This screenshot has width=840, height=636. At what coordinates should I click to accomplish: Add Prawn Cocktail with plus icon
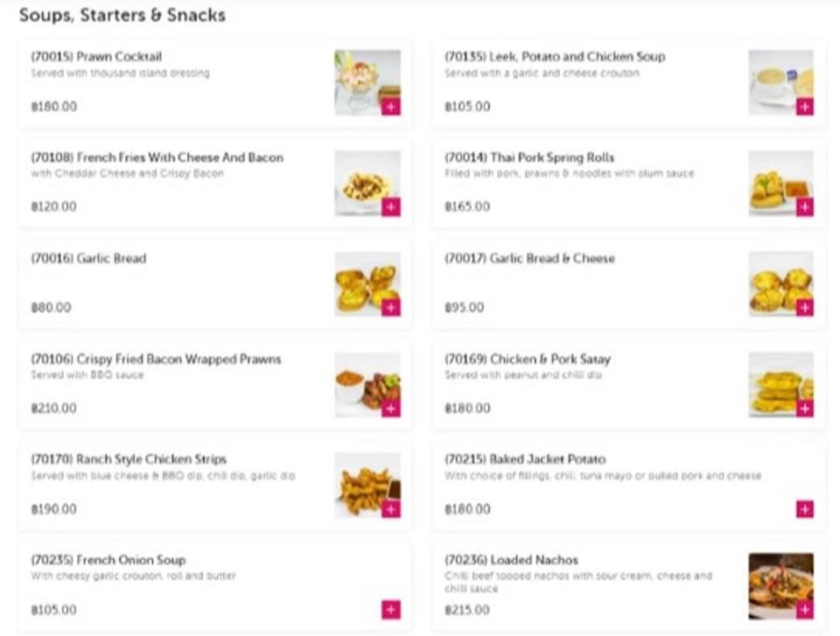pos(391,107)
